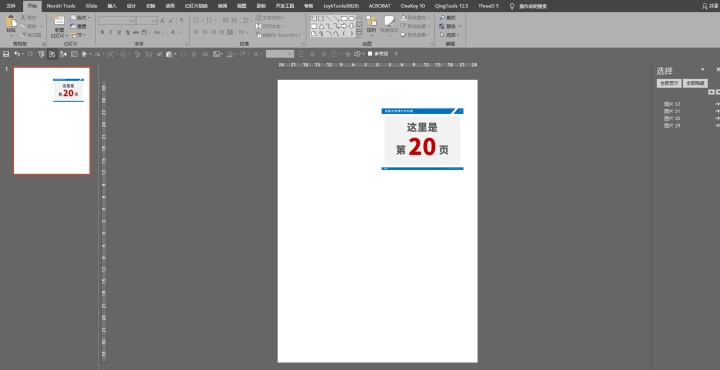The image size is (720, 370).
Task: Open the Shape Effects dropdown
Action: tap(415, 35)
